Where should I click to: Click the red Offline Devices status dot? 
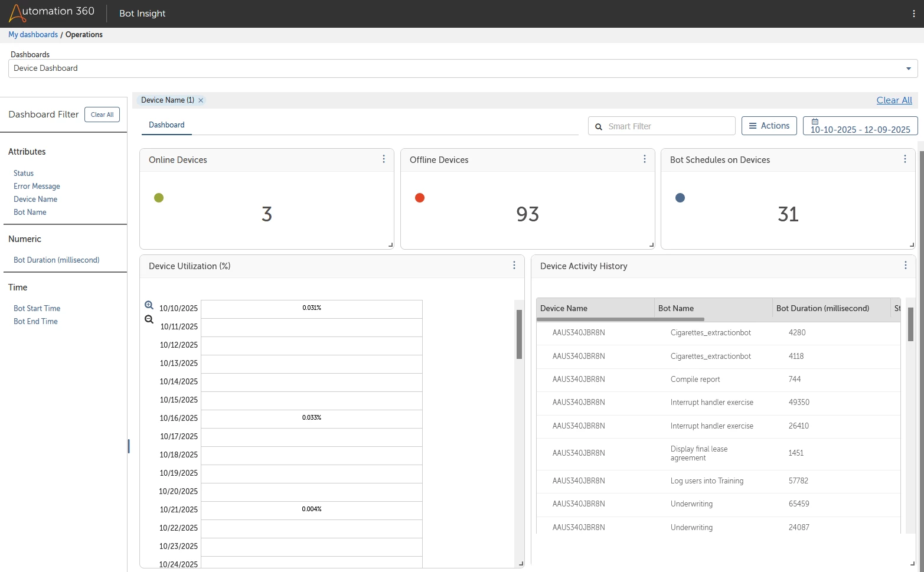click(420, 198)
